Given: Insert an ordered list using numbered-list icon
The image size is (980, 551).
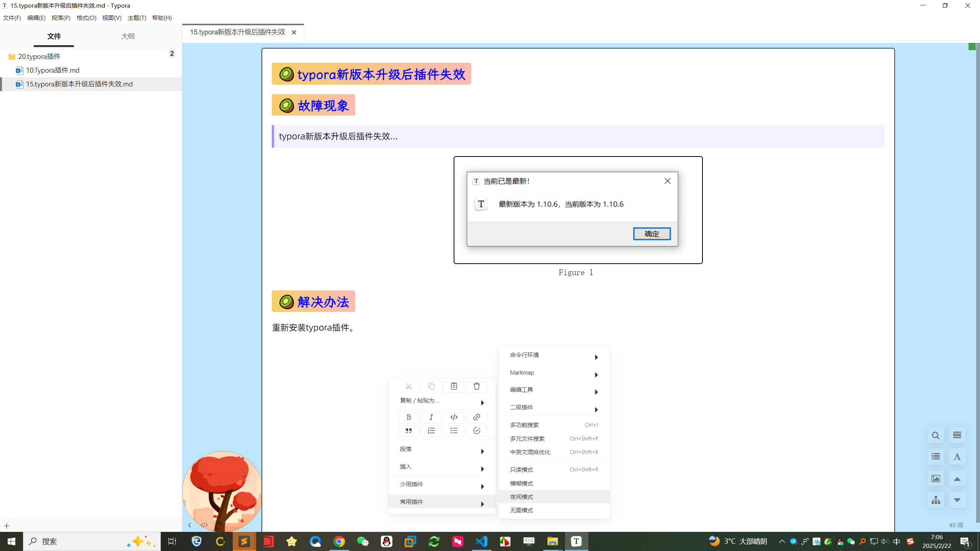Looking at the screenshot, I should coord(431,431).
